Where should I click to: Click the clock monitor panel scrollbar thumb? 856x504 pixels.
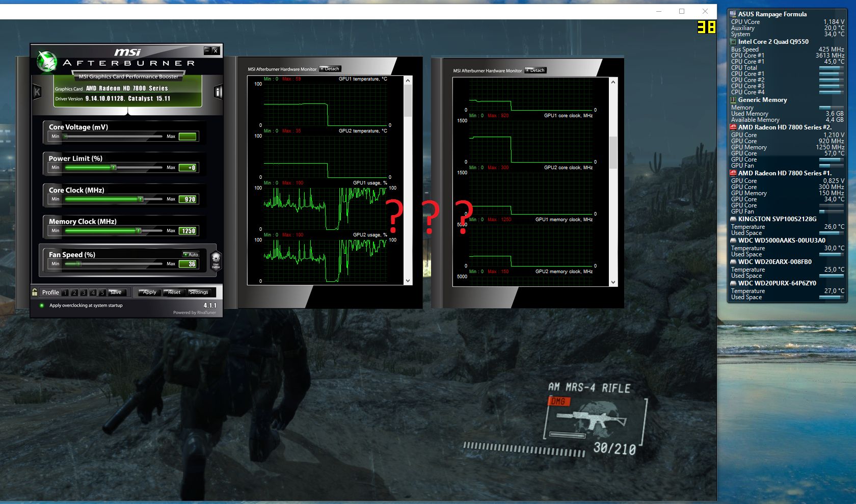pos(613,152)
